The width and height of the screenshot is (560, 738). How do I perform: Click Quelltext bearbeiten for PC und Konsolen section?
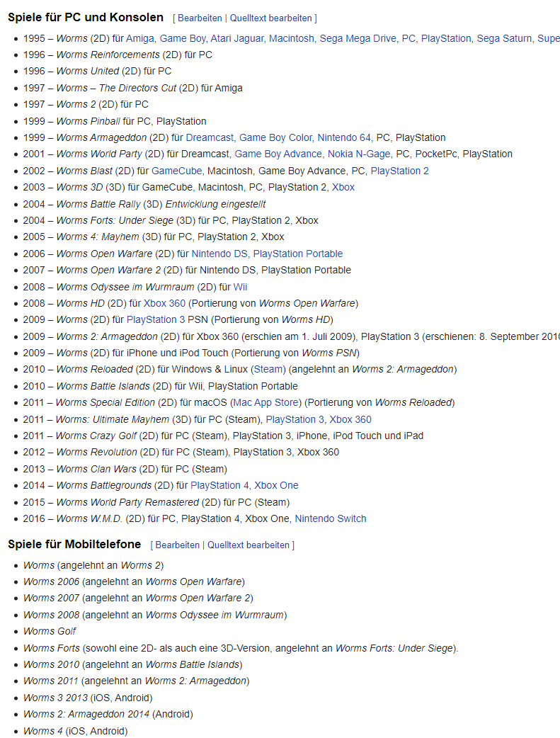270,18
